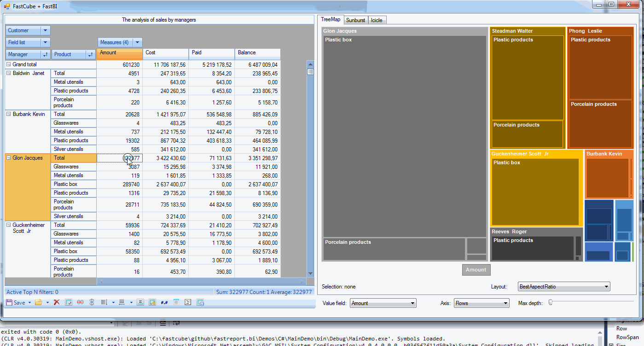Collapse the Baldwin Janet row group

tap(8, 73)
